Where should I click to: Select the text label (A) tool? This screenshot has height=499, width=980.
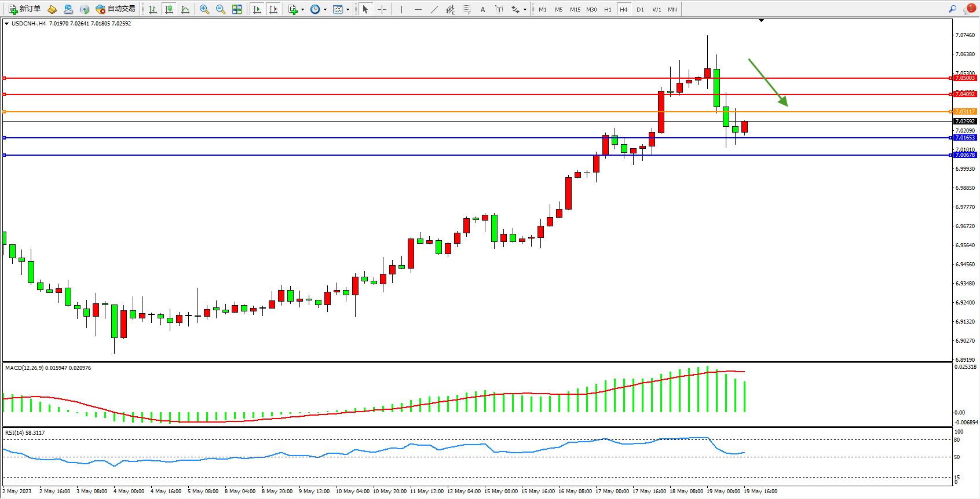click(482, 9)
